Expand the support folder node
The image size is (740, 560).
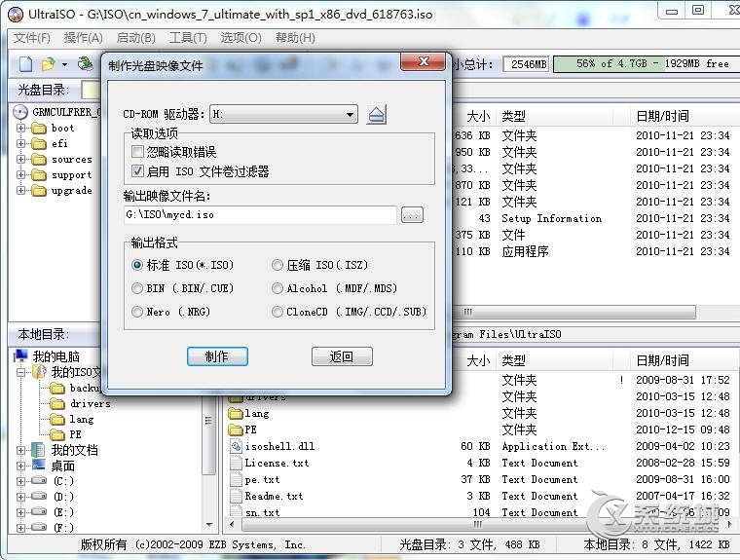tap(20, 174)
